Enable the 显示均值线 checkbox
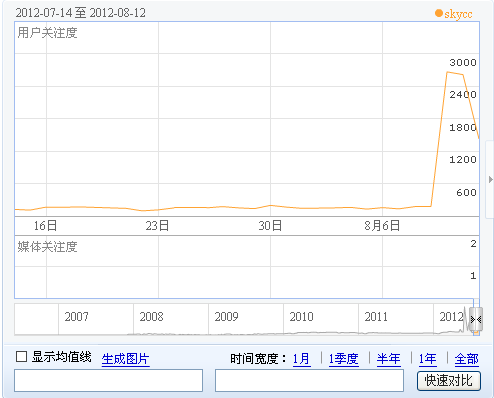The width and height of the screenshot is (494, 398). [x=21, y=357]
